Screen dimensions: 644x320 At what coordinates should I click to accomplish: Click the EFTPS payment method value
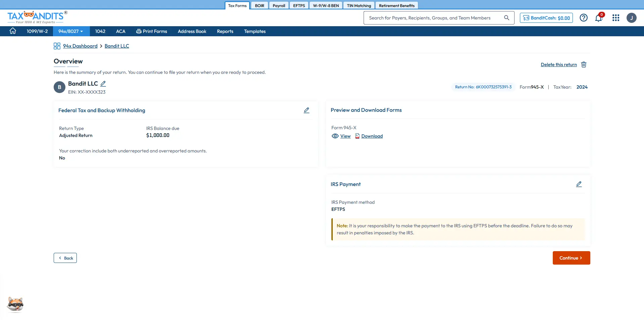pyautogui.click(x=338, y=209)
